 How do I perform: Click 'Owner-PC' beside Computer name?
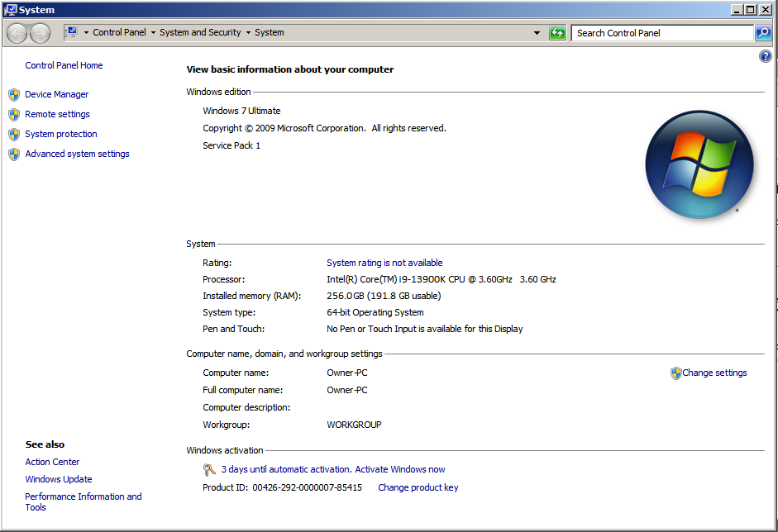coord(346,373)
